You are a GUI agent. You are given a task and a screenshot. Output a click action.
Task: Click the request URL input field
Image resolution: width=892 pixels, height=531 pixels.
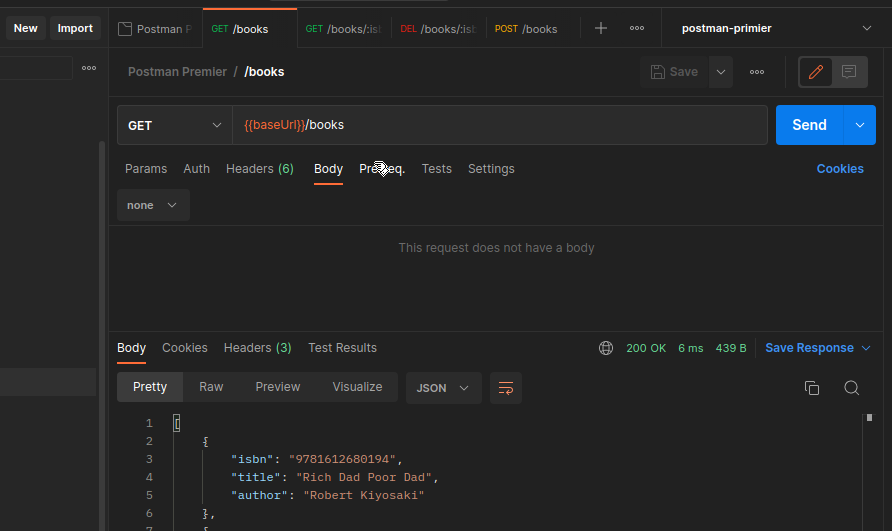point(499,125)
